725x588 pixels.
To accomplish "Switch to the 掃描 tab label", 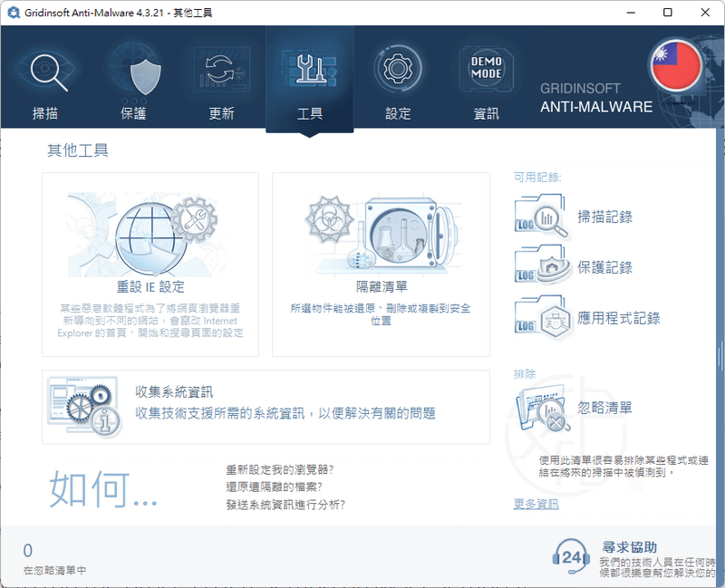I will click(x=45, y=113).
